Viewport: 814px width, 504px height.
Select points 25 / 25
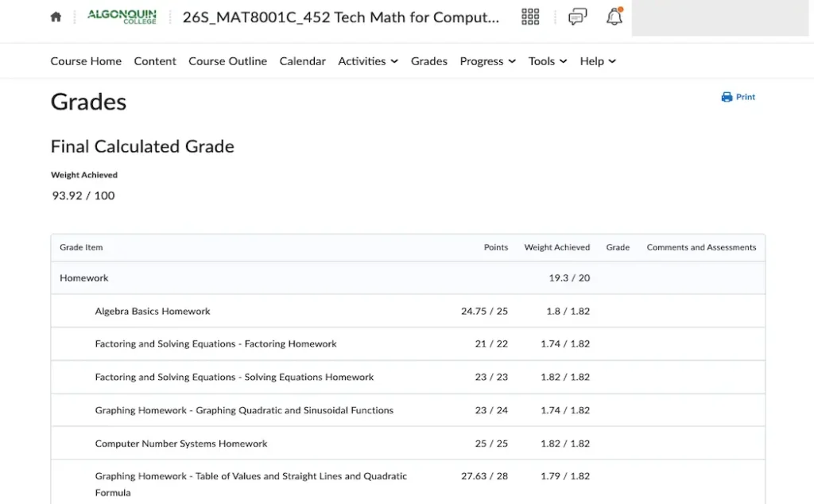pyautogui.click(x=491, y=444)
